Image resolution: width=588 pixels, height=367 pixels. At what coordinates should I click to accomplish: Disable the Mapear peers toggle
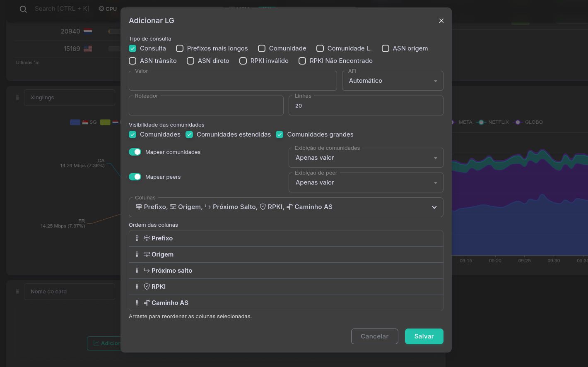click(135, 177)
